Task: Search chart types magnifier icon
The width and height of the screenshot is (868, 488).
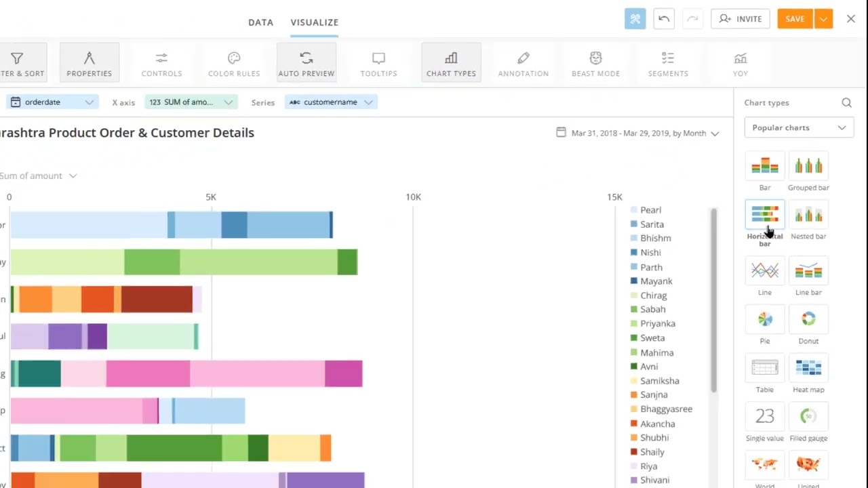Action: click(846, 102)
